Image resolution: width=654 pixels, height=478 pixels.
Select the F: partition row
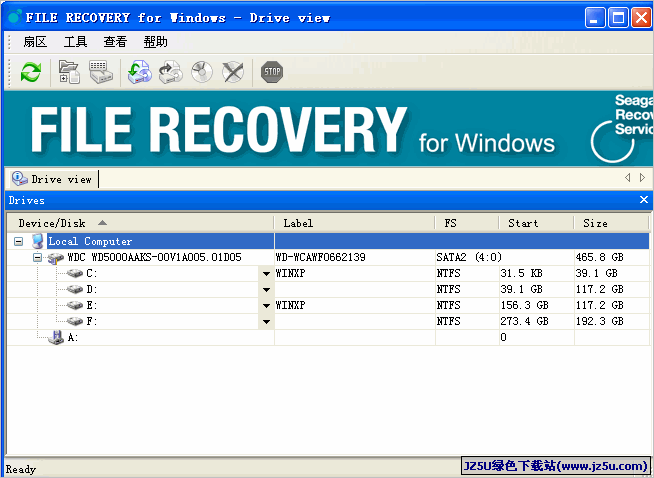tap(328, 321)
